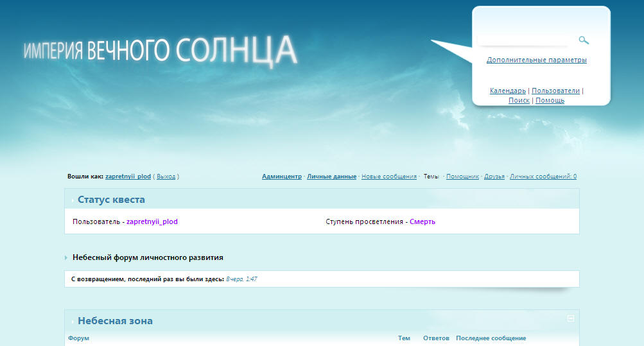Image resolution: width=644 pixels, height=346 pixels.
Task: Open the Помощник link
Action: [x=462, y=177]
